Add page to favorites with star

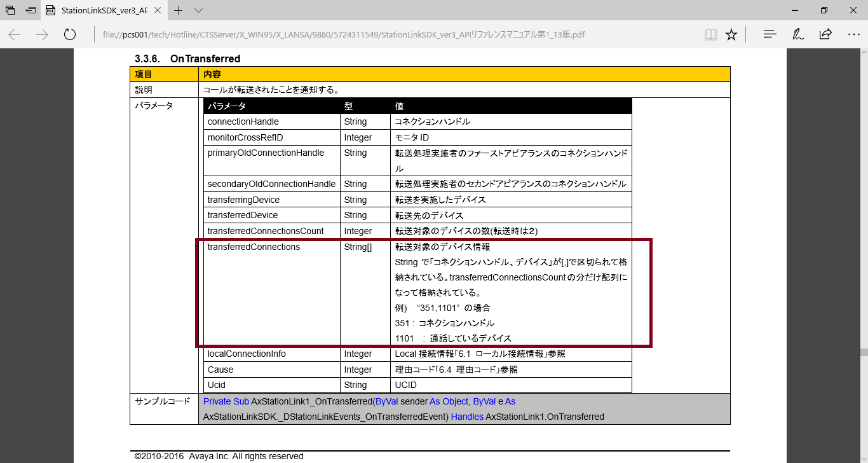tap(731, 34)
